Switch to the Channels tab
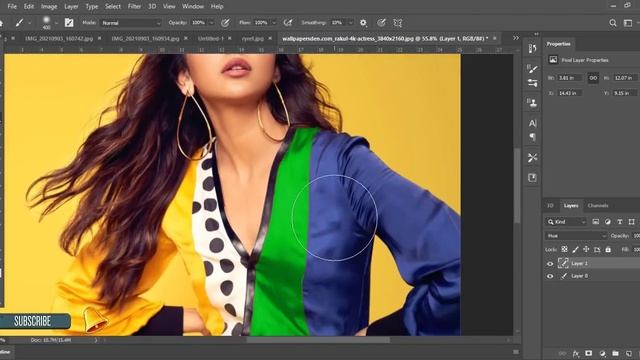Screen dimensions: 640x360 point(598,206)
